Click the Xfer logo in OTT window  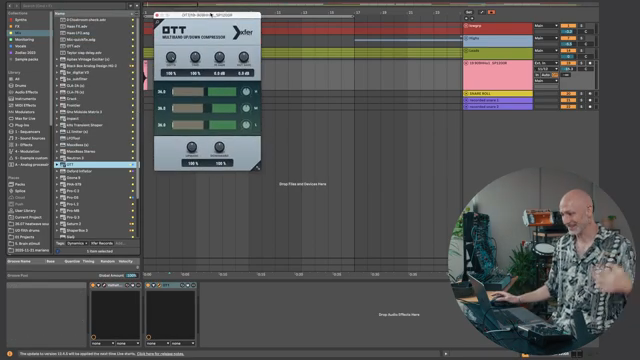[243, 32]
